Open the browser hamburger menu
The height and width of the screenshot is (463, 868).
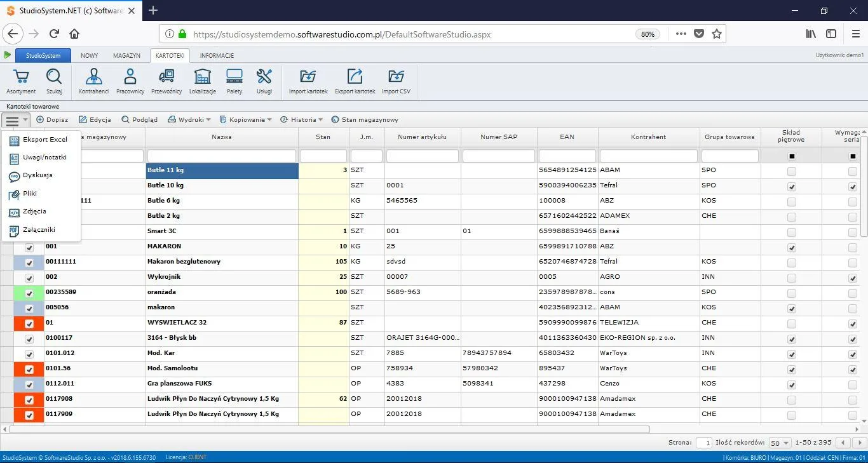[x=855, y=34]
